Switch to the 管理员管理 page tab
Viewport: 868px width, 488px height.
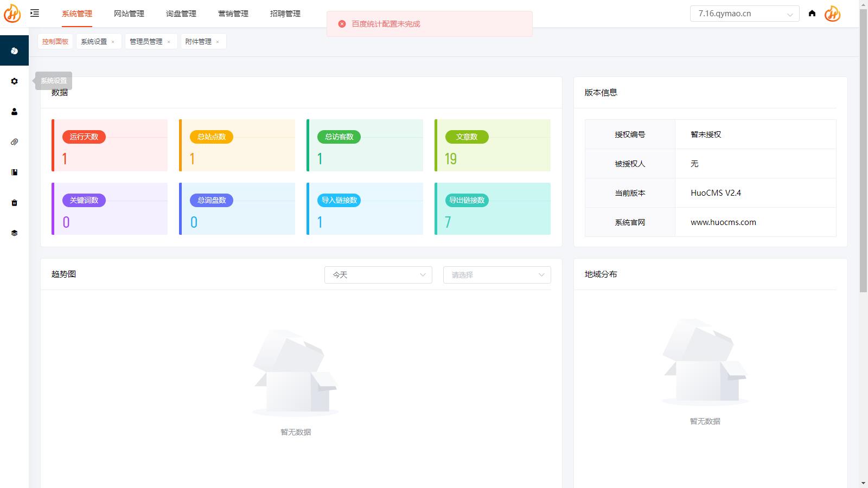[146, 41]
